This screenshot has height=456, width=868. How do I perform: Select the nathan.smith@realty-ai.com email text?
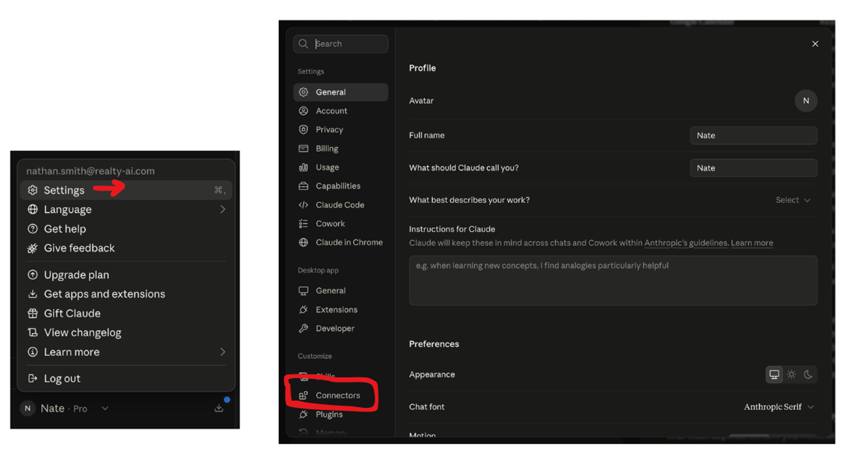91,171
